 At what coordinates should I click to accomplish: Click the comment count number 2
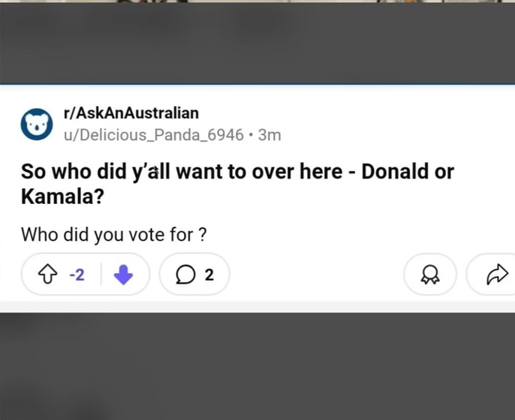tap(209, 275)
